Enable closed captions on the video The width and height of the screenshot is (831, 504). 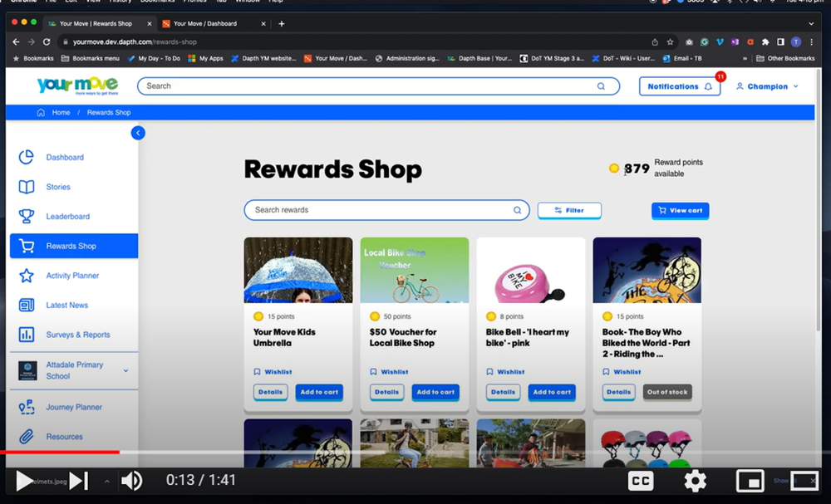640,480
